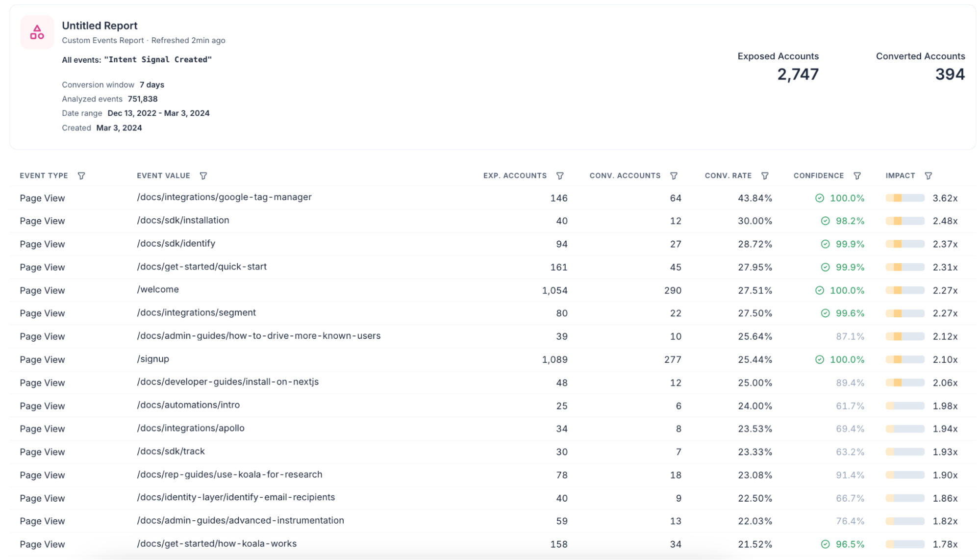Filter the Event Type column

point(81,176)
